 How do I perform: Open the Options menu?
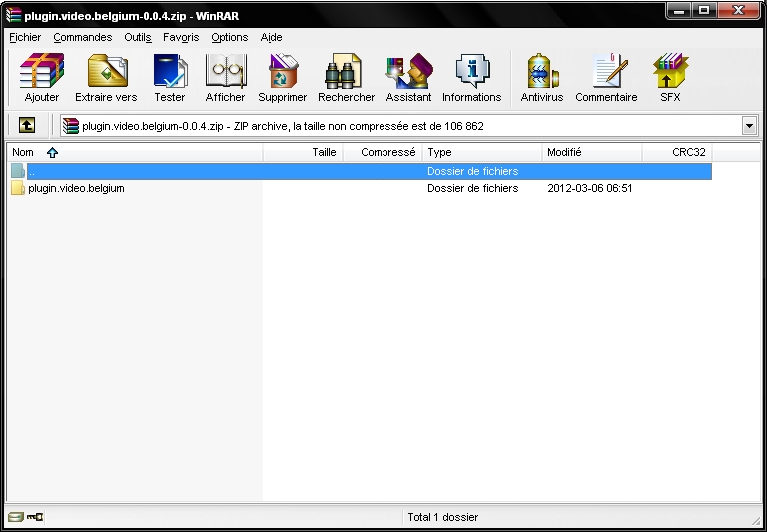tap(230, 37)
